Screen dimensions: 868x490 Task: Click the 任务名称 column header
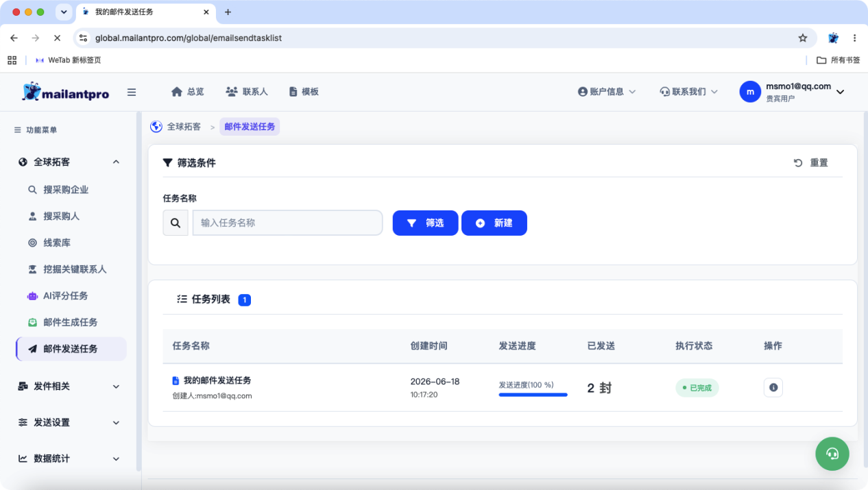click(x=191, y=346)
